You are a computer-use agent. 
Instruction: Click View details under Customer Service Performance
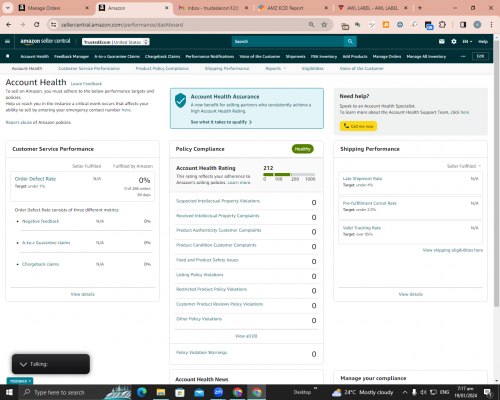pos(83,294)
